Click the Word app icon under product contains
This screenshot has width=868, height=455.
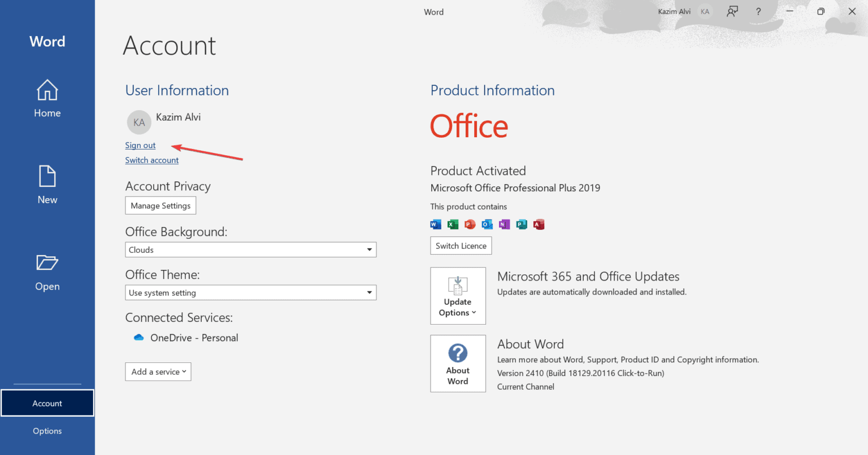click(x=436, y=224)
